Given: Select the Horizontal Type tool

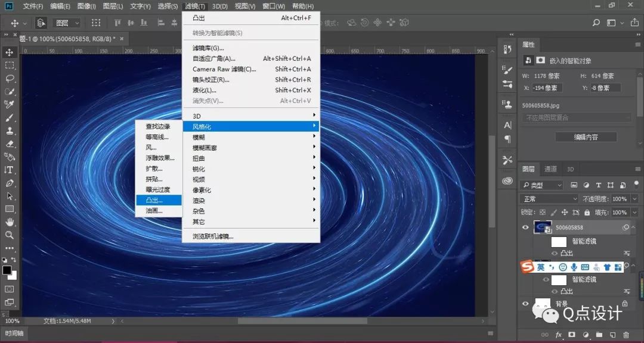Looking at the screenshot, I should (x=8, y=170).
